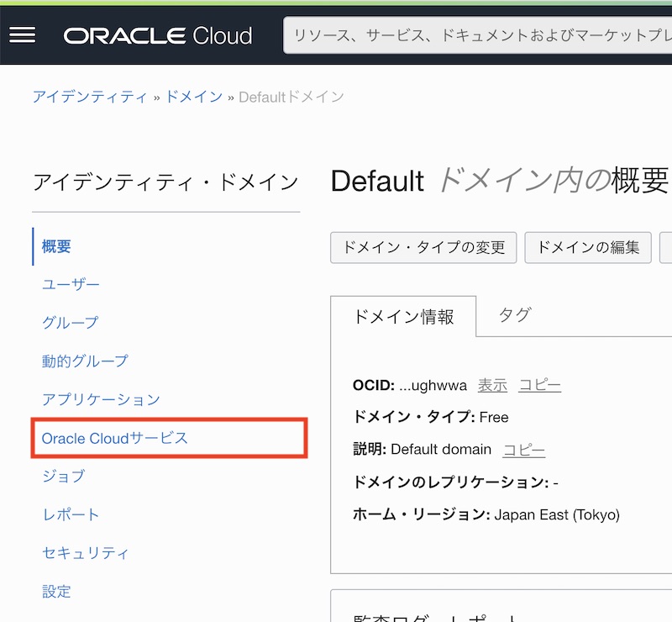
Task: Open the hamburger navigation menu
Action: click(22, 34)
